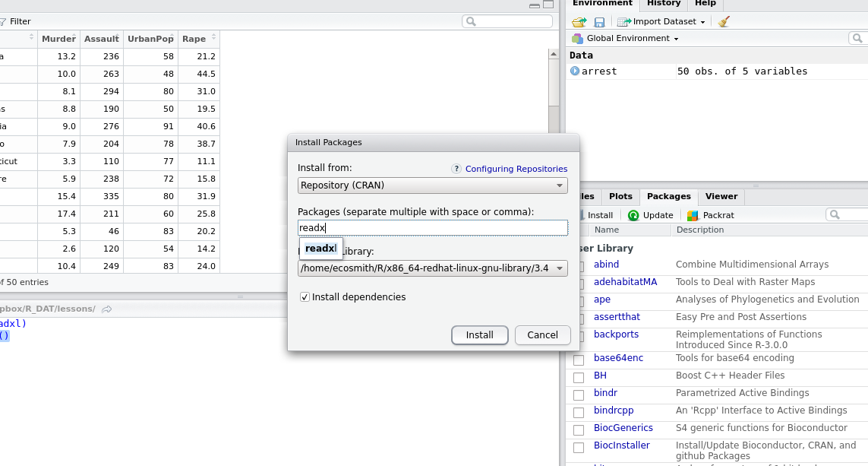The height and width of the screenshot is (466, 868).
Task: Click the green Update packages icon
Action: coord(633,215)
